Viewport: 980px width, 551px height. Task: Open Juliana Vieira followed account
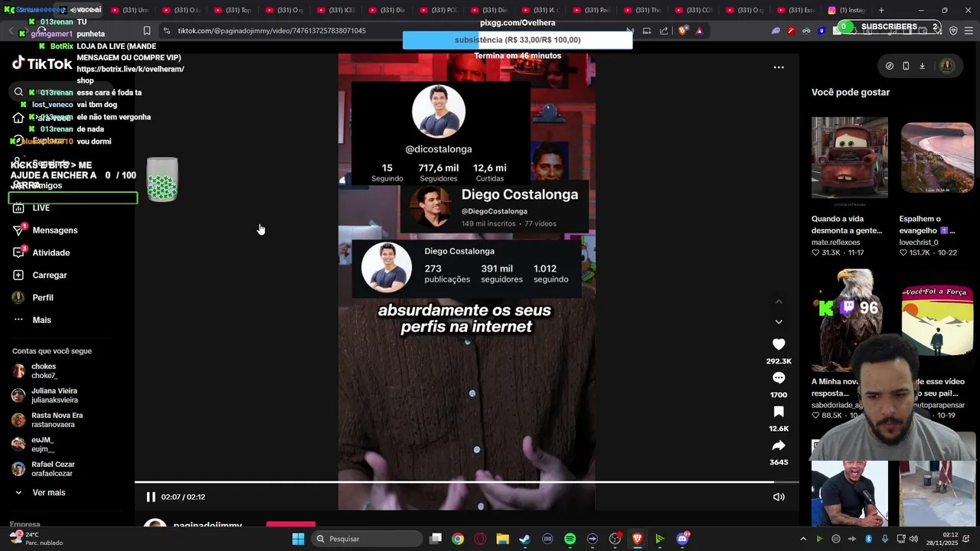point(54,396)
